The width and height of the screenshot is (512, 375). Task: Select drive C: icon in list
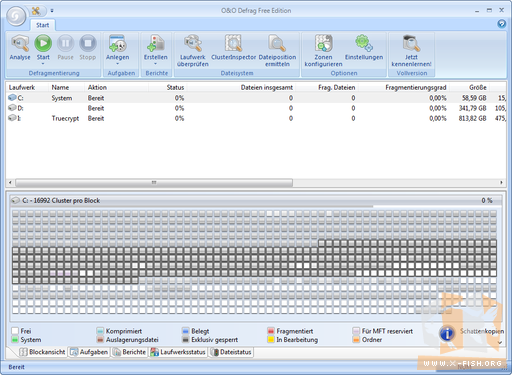click(x=12, y=98)
